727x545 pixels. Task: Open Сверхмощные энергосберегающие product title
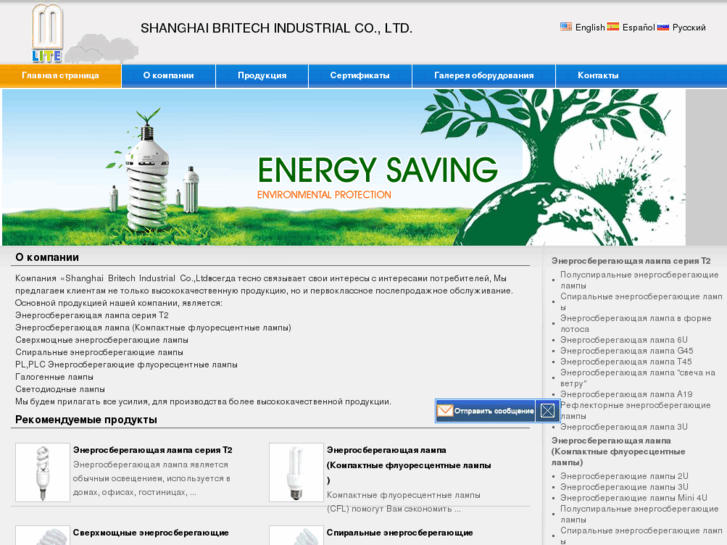(x=151, y=532)
